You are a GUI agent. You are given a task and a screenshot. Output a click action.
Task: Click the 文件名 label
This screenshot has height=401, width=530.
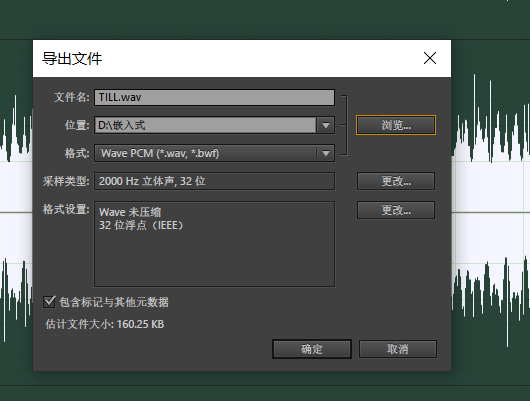coord(72,97)
